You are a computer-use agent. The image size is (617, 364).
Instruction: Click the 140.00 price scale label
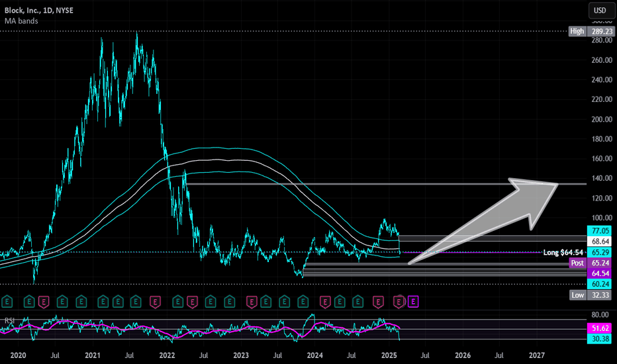(602, 178)
